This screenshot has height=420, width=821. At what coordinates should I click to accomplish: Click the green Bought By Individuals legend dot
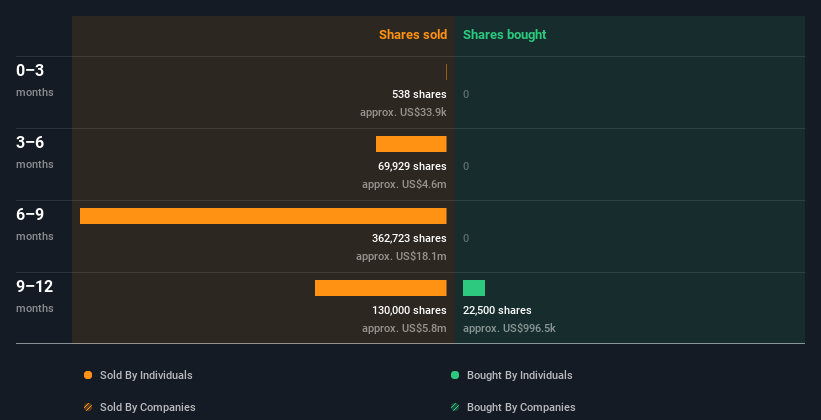pos(455,375)
